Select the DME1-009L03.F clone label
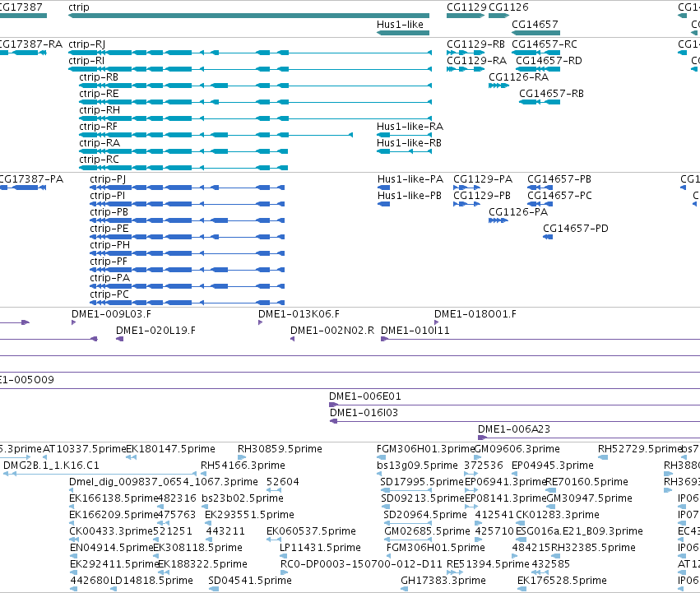The height and width of the screenshot is (593, 700). [x=112, y=314]
